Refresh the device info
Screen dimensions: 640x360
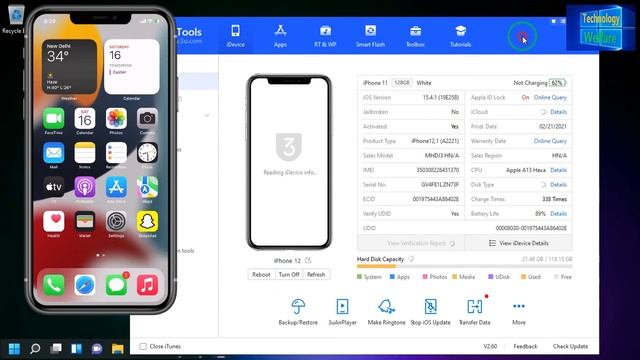pos(316,274)
